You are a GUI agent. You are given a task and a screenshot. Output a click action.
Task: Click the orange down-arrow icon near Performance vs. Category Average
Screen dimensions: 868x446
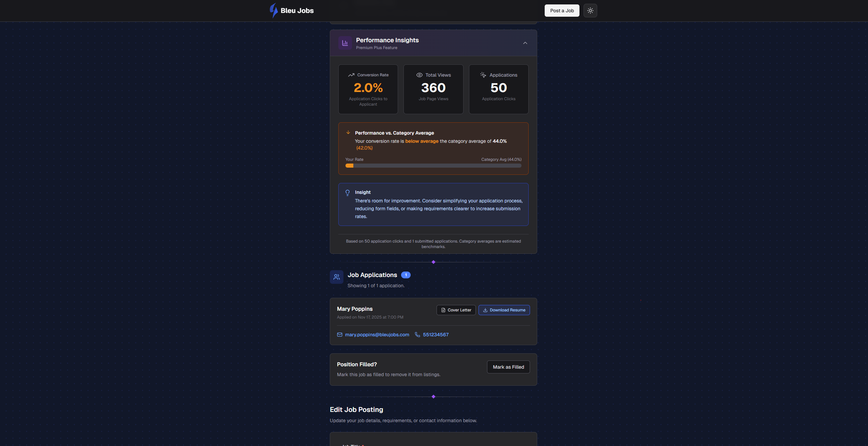(348, 132)
